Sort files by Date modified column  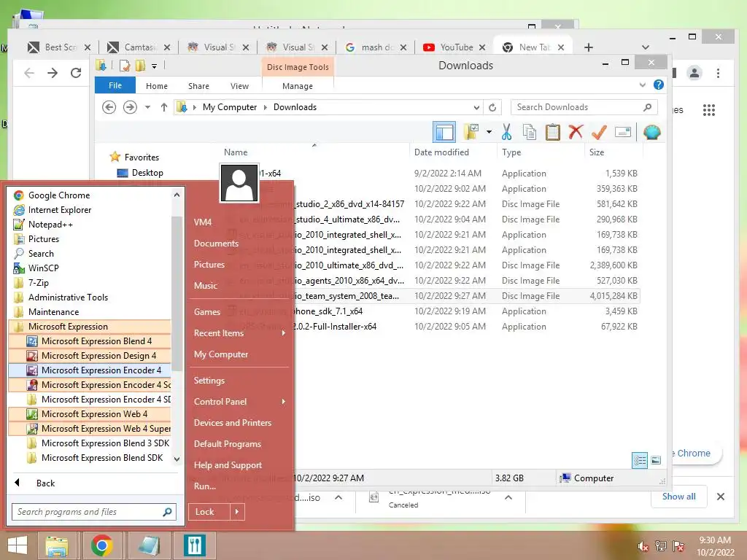[441, 152]
